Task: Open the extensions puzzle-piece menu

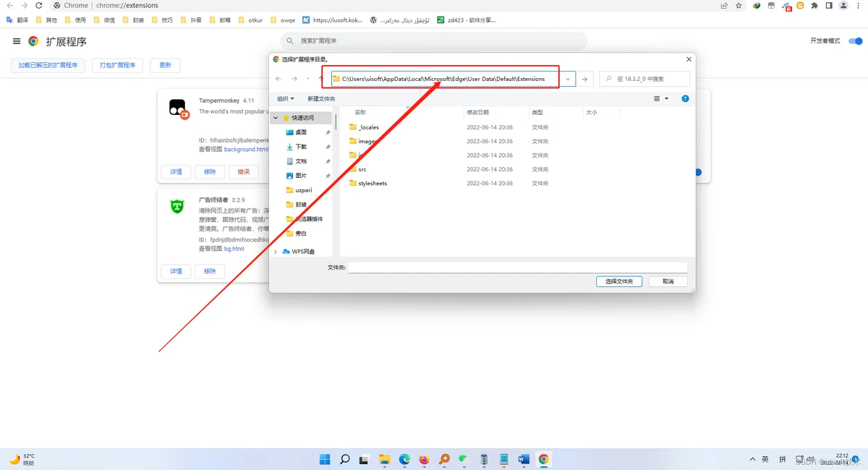Action: pyautogui.click(x=815, y=5)
